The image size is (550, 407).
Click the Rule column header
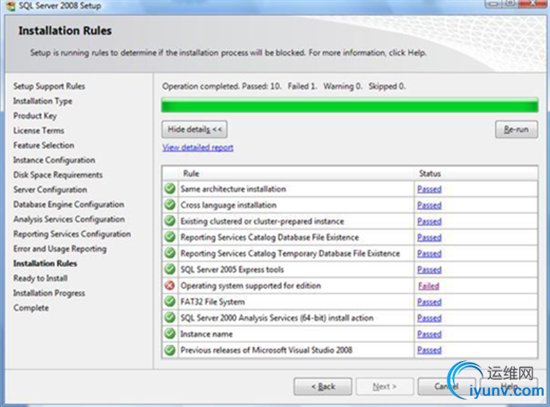click(x=296, y=173)
